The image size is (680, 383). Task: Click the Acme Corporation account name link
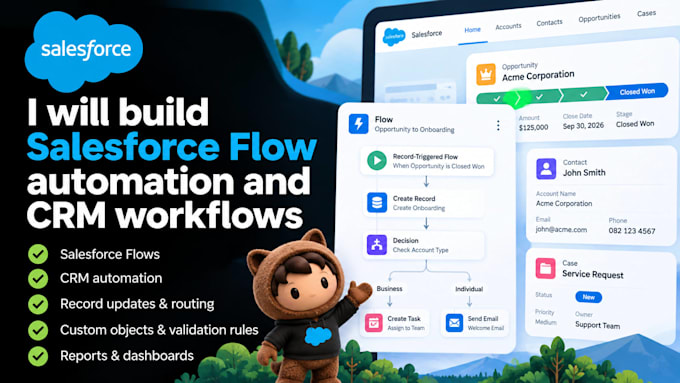(564, 203)
